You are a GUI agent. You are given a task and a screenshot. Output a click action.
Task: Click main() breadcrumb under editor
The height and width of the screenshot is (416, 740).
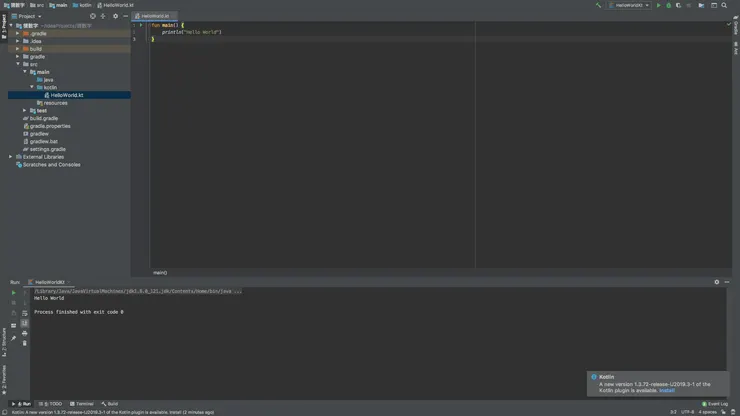pos(160,273)
